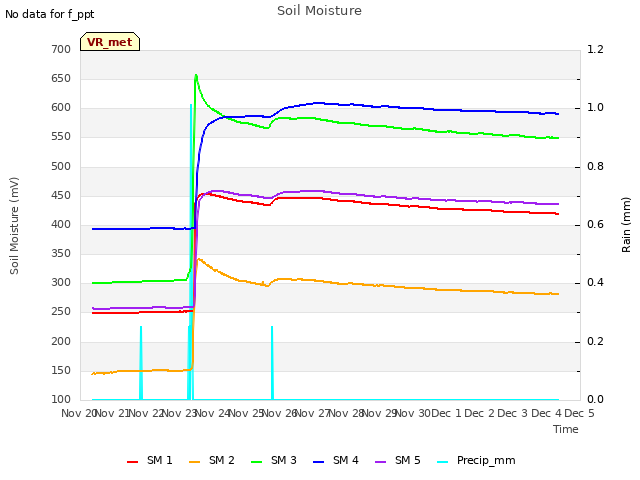Image resolution: width=640 pixels, height=480 pixels.
Task: Click the 150 tick label on left axis
Action: click(x=61, y=370)
